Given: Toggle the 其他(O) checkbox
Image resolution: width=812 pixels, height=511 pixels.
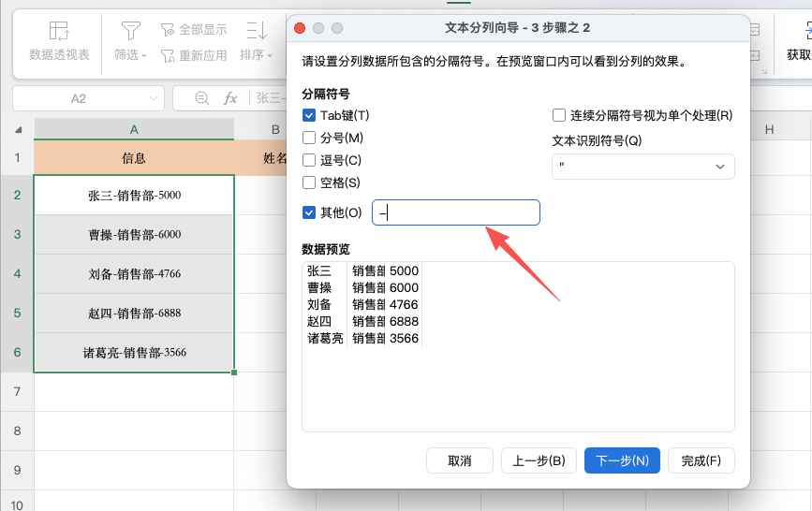Looking at the screenshot, I should (x=309, y=212).
